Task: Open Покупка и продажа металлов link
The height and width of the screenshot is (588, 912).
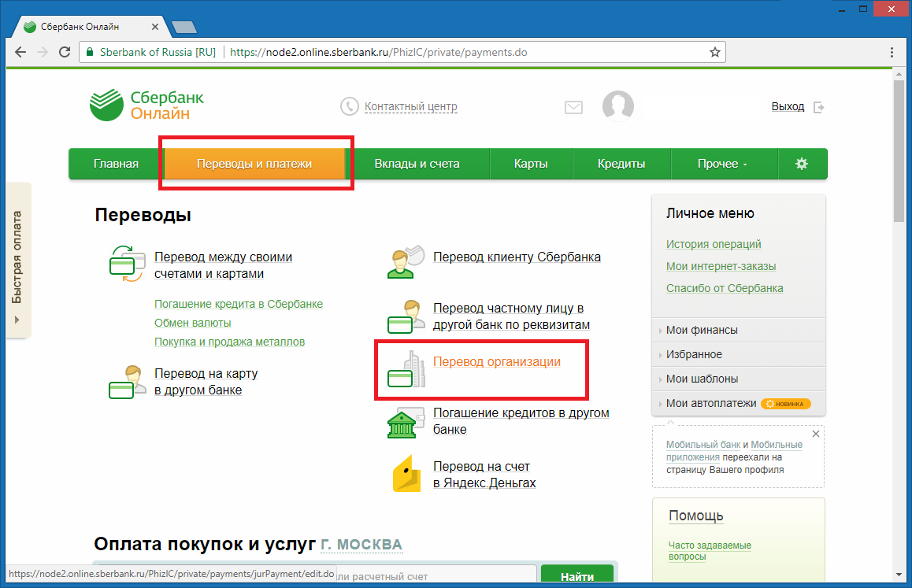Action: click(x=229, y=342)
